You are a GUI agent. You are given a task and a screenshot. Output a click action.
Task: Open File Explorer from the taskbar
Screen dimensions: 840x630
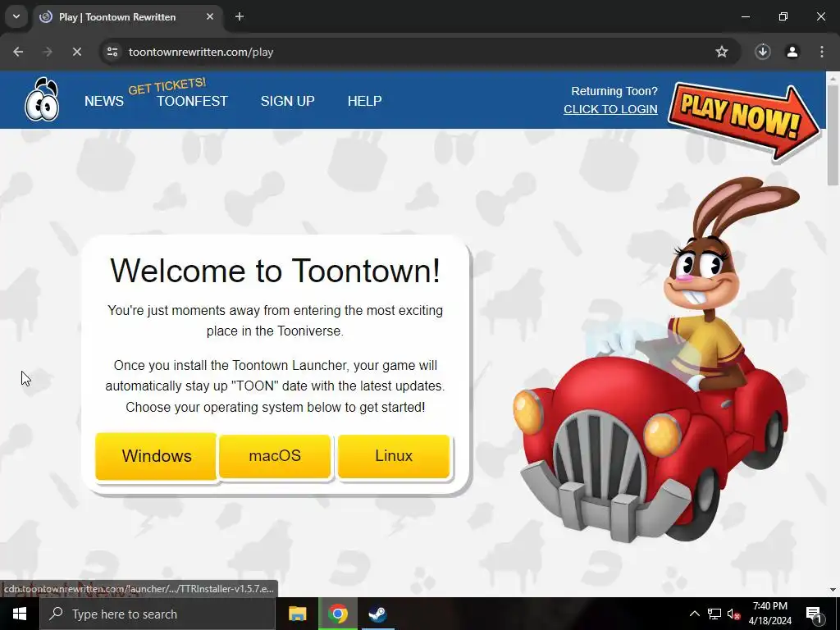pyautogui.click(x=297, y=614)
